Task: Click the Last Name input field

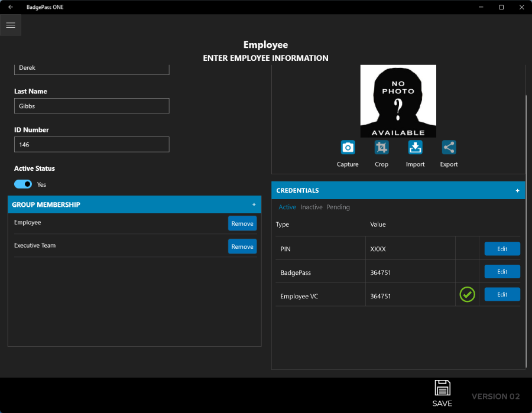Action: [92, 106]
